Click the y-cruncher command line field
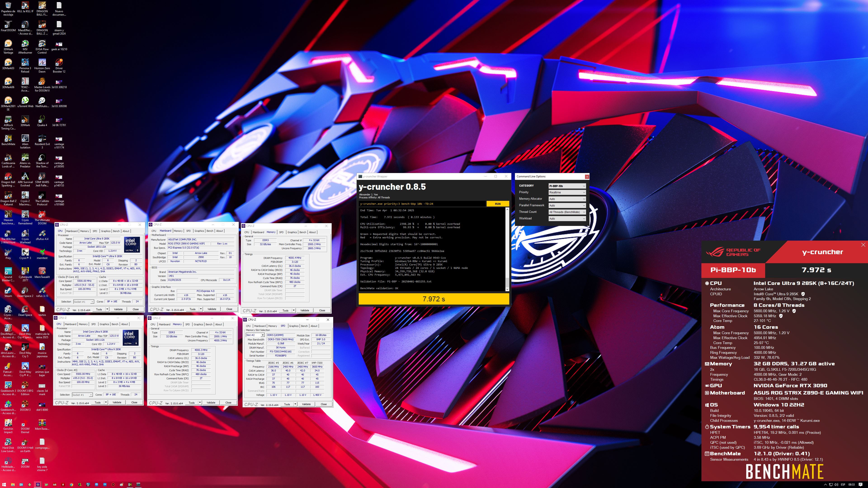The height and width of the screenshot is (488, 868). [x=422, y=204]
